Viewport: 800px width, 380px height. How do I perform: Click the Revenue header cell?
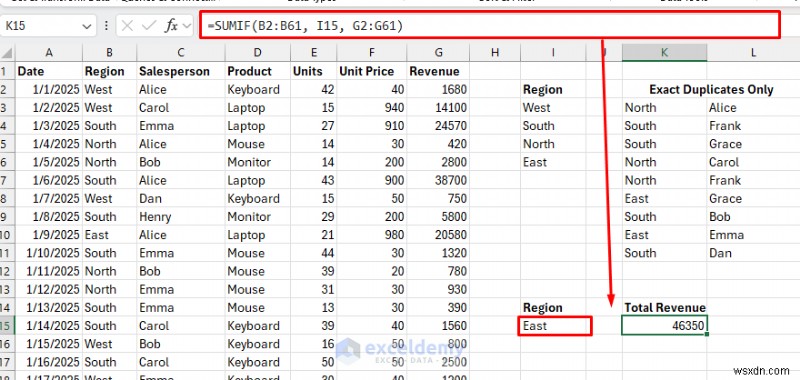pyautogui.click(x=438, y=71)
